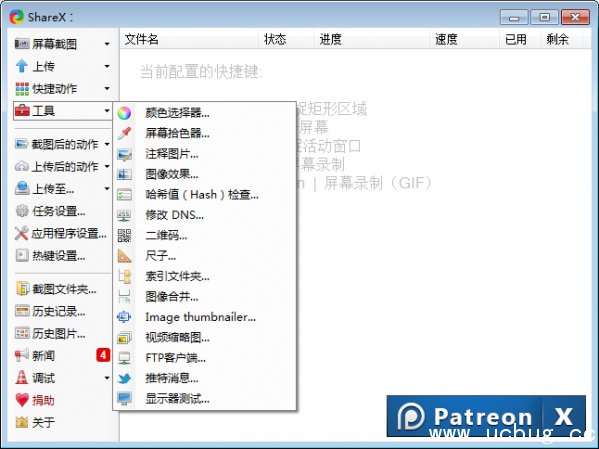Click the 注释图片 image editor icon

pos(124,154)
